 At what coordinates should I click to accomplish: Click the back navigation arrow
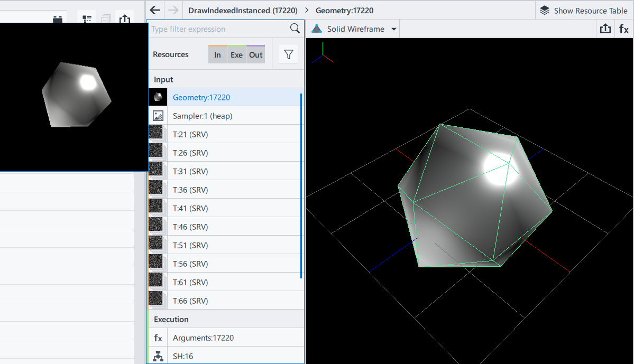click(155, 11)
